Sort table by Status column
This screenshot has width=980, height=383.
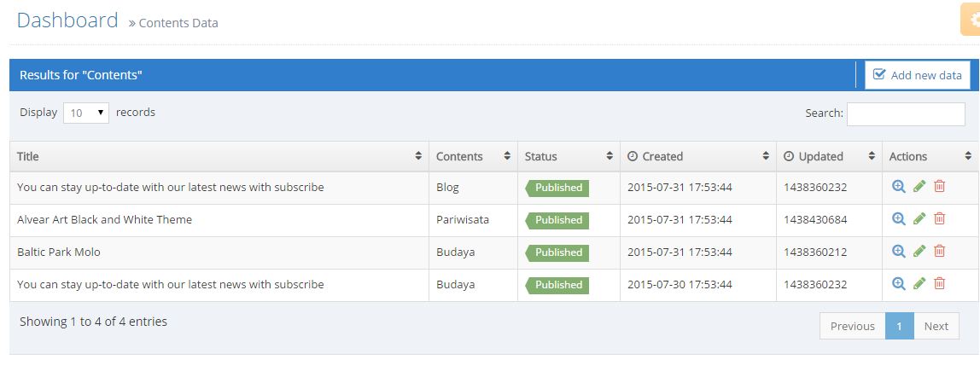pyautogui.click(x=569, y=156)
